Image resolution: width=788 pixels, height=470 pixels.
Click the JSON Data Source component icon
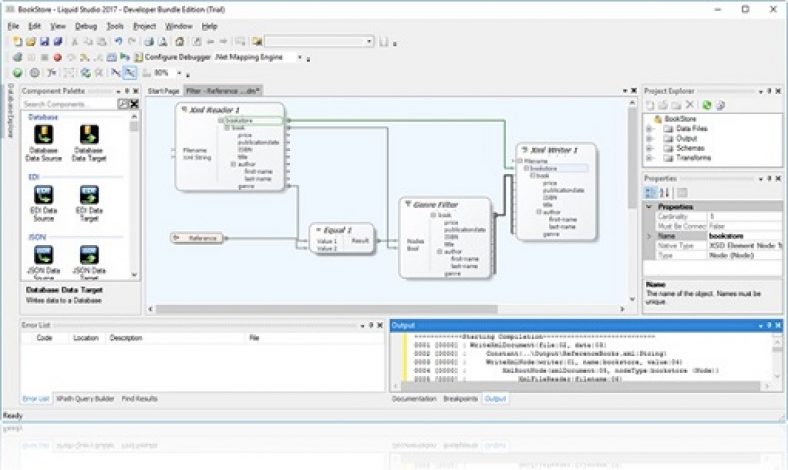point(42,255)
